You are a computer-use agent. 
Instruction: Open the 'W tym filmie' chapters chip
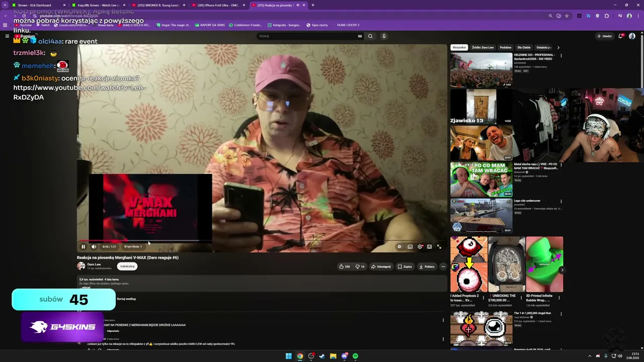tap(133, 247)
